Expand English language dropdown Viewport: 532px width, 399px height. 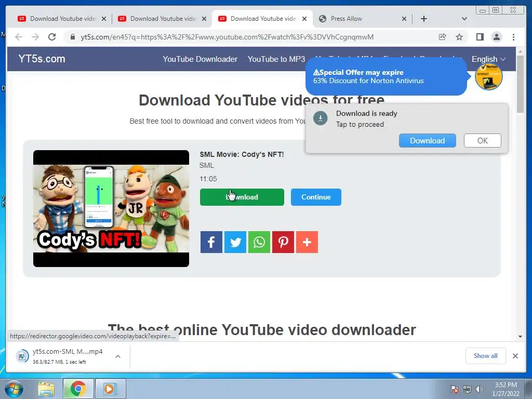[488, 59]
